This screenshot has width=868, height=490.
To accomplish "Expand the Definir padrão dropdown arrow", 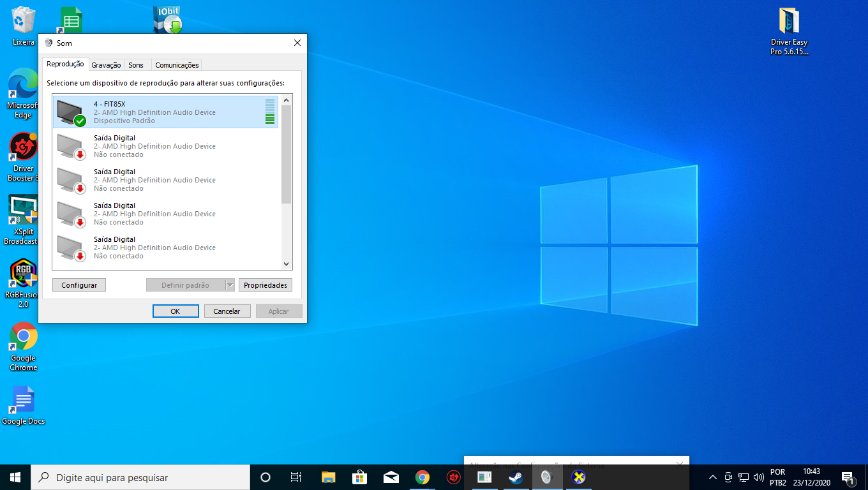I will 230,285.
